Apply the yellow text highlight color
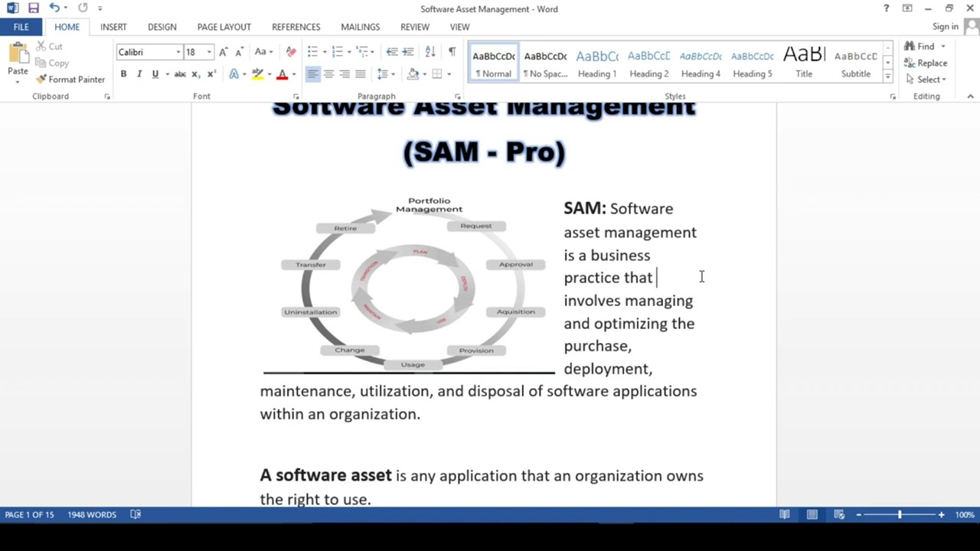Image resolution: width=980 pixels, height=551 pixels. point(257,74)
